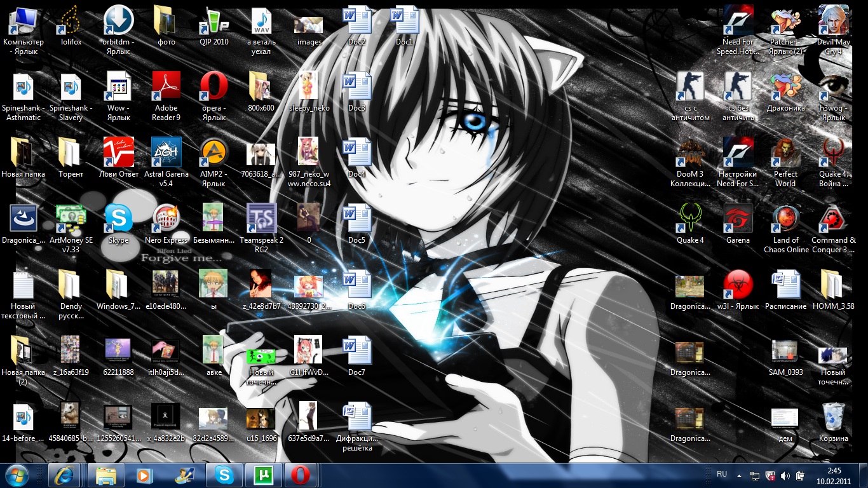
Task: Open the Doc2 Word document
Action: point(356,20)
